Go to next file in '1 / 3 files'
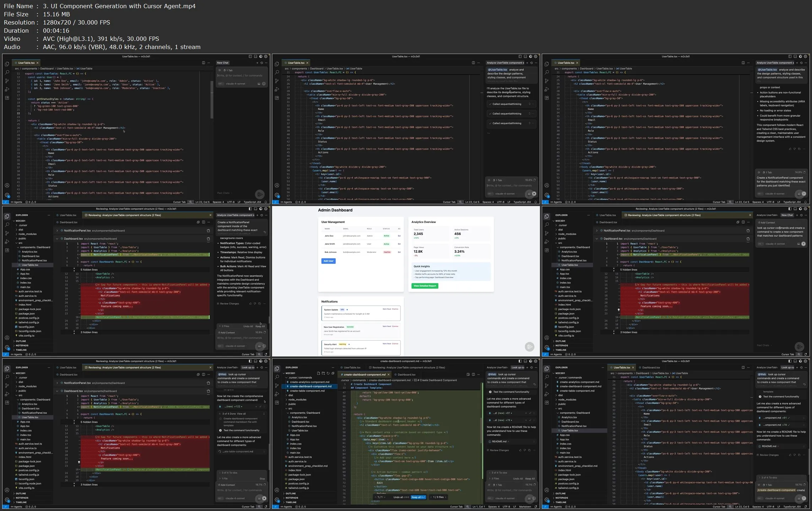The width and height of the screenshot is (812, 511). [446, 497]
